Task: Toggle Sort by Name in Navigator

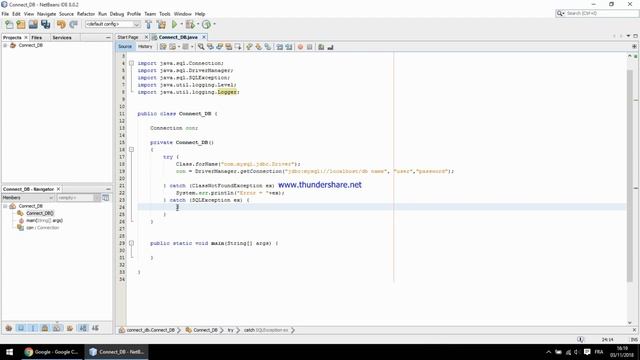Action: tap(83, 328)
